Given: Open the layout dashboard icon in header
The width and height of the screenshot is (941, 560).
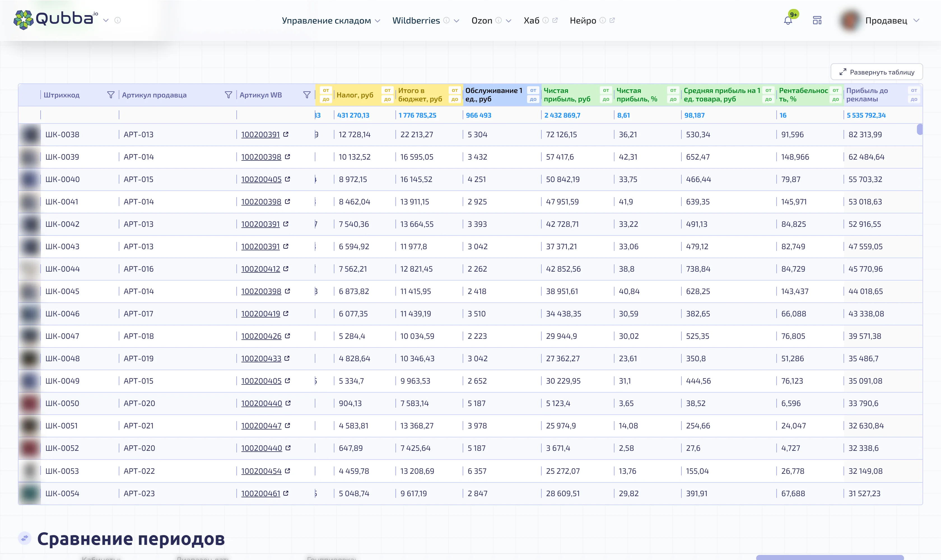Looking at the screenshot, I should tap(817, 20).
